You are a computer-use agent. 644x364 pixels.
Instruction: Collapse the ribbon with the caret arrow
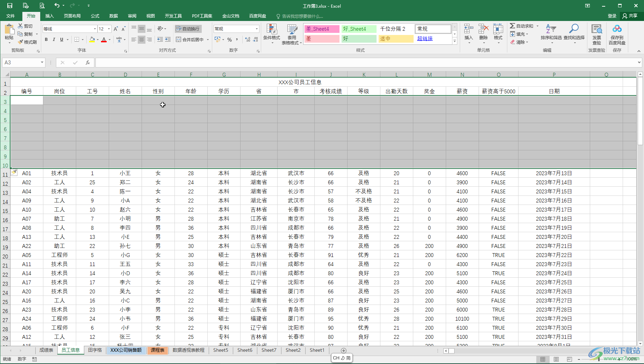pos(639,51)
